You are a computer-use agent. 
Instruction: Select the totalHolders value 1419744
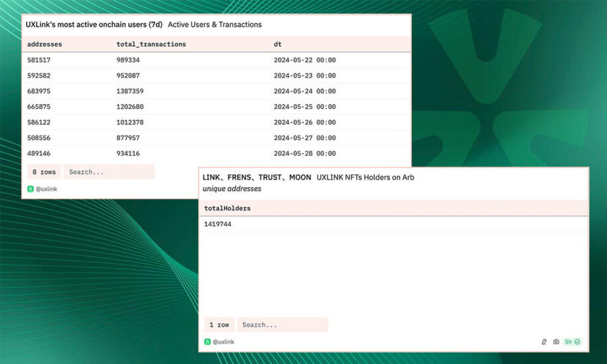pyautogui.click(x=218, y=224)
